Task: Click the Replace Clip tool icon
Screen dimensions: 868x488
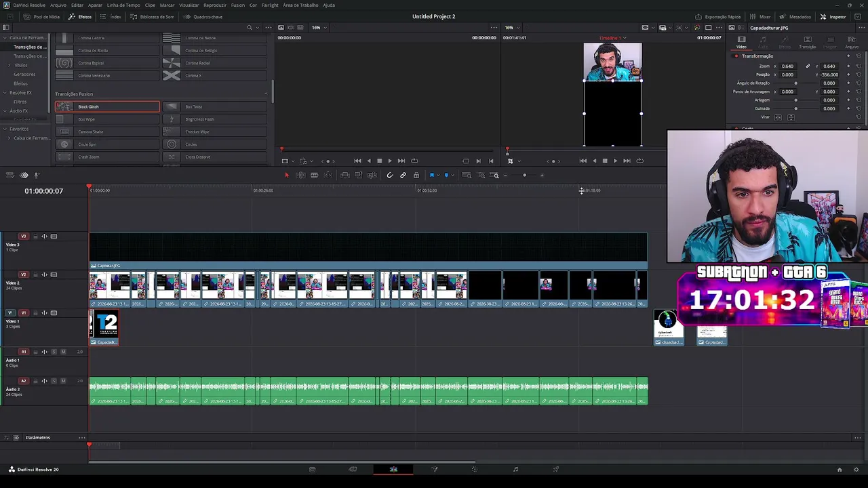Action: 372,176
